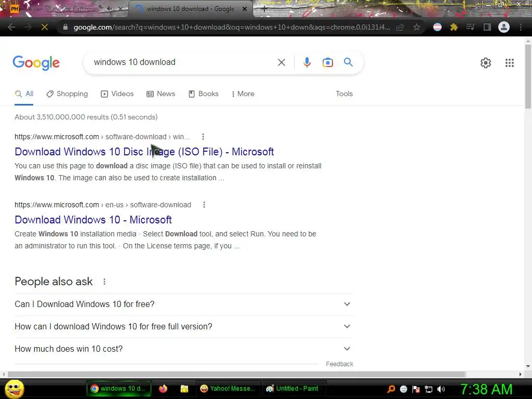Screen dimensions: 532x399
Task: Mute the audio icon on the first tab
Action: (110, 9)
